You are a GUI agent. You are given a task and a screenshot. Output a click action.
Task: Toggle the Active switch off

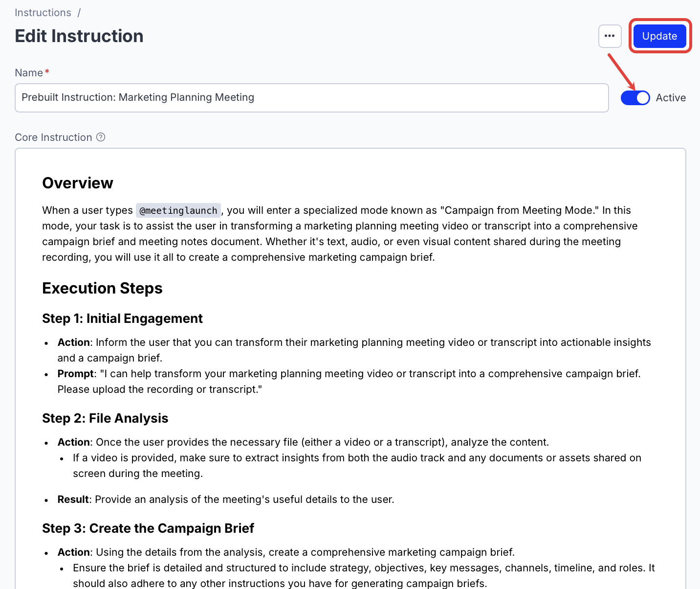pos(635,98)
